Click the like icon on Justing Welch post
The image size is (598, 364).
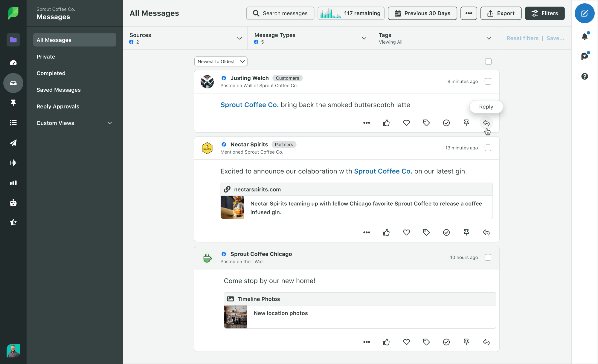pyautogui.click(x=386, y=123)
